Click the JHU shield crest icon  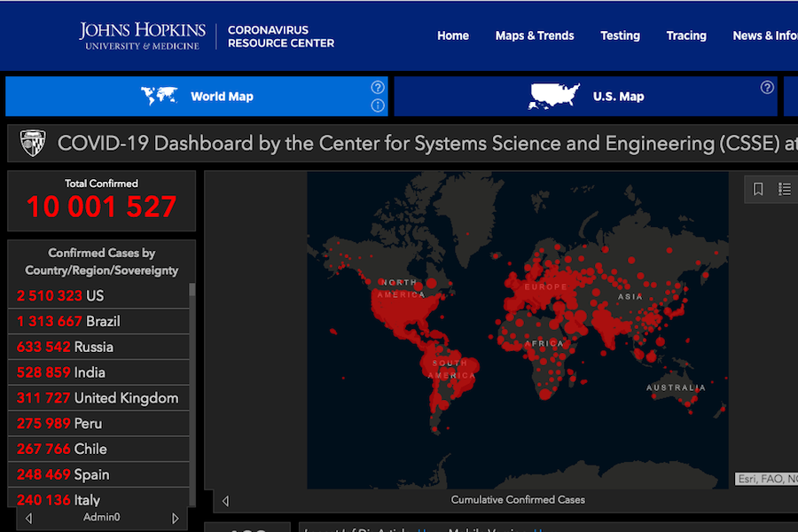coord(33,143)
